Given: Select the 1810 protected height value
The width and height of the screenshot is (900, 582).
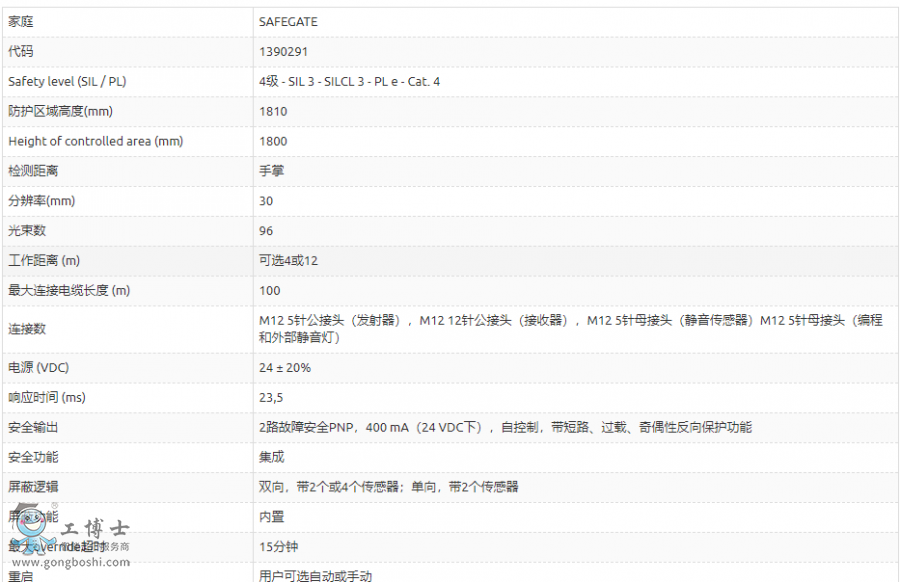Looking at the screenshot, I should (273, 111).
